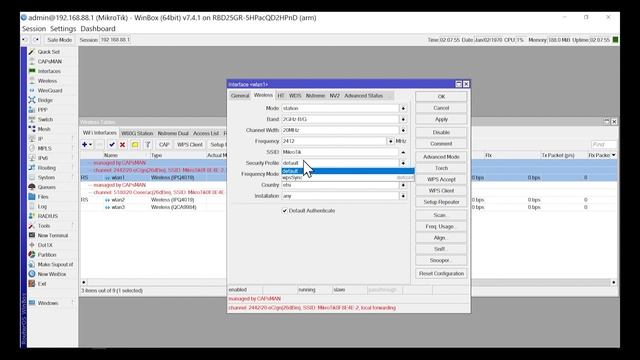
Task: Open Switch sidebar entry
Action: 45,120
